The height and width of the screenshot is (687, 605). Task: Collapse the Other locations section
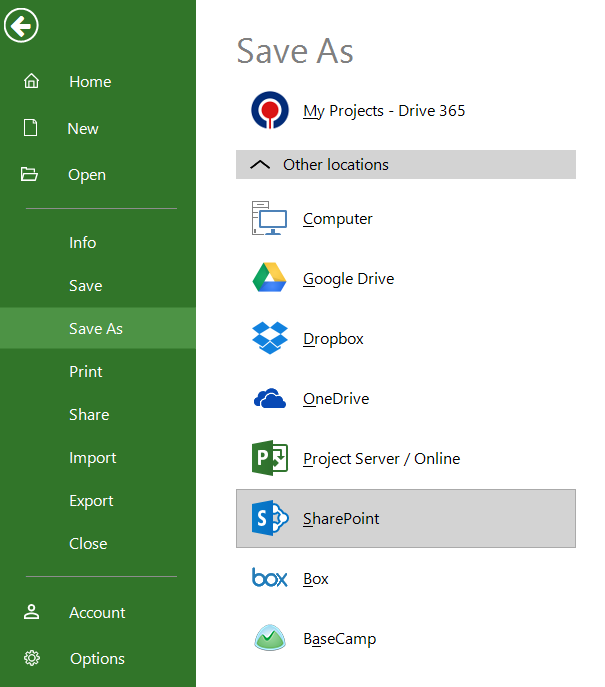260,164
